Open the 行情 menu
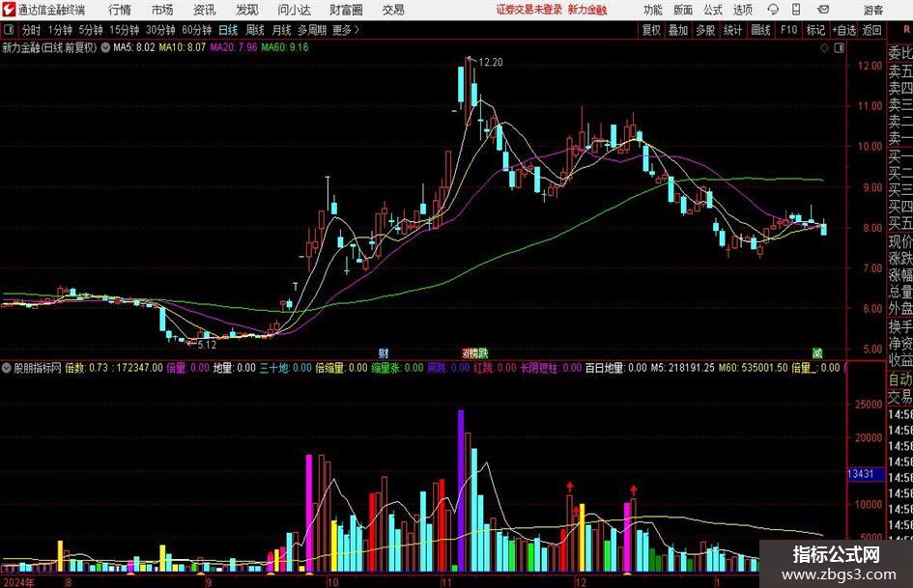 pyautogui.click(x=120, y=10)
